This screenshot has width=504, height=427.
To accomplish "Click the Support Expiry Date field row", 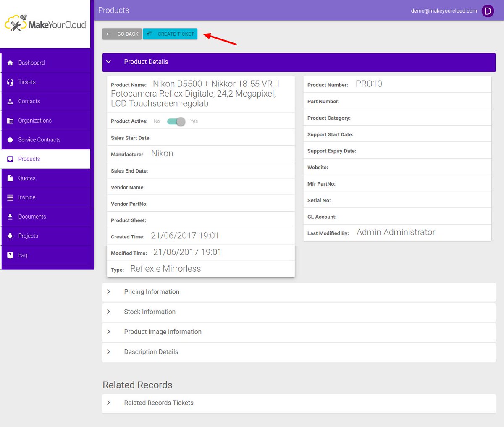I will tap(397, 151).
